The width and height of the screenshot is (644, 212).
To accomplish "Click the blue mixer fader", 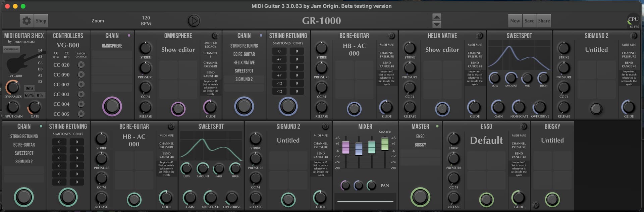I will click(x=359, y=149).
